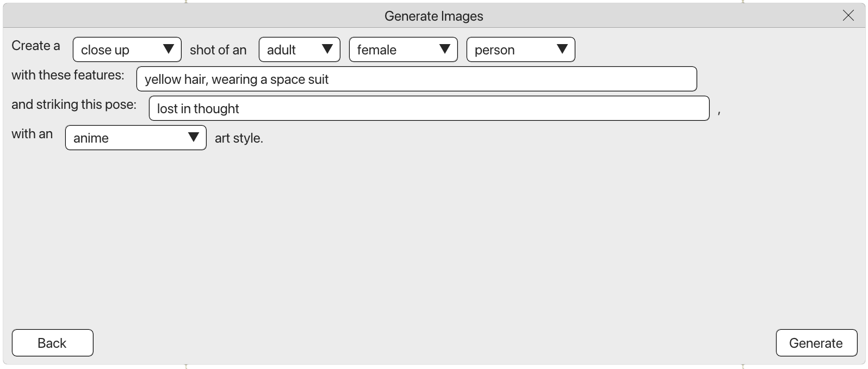Click the 'shot of an' label text

218,50
